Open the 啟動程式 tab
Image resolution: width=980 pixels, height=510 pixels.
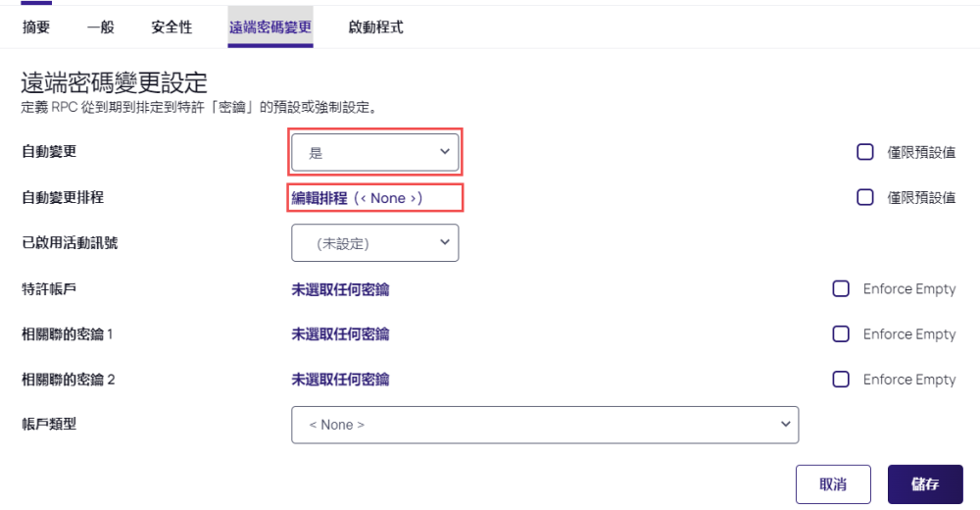375,26
